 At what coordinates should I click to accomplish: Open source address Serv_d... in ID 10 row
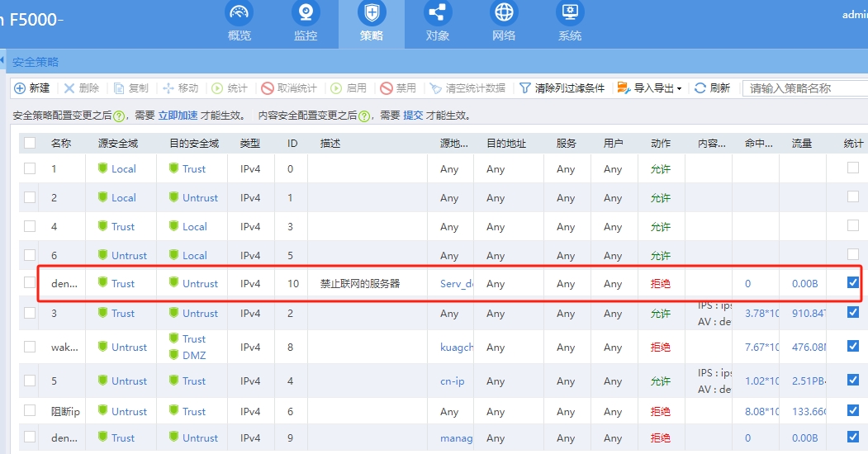click(x=457, y=284)
